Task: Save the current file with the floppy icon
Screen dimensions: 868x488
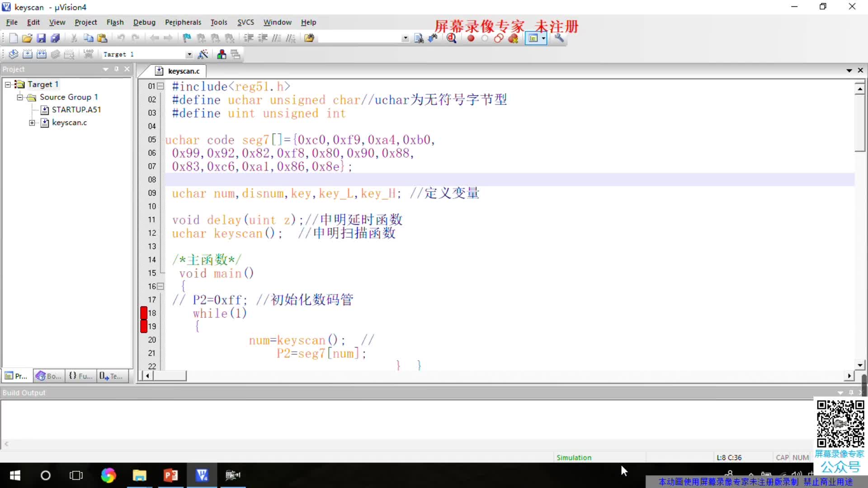Action: point(41,38)
